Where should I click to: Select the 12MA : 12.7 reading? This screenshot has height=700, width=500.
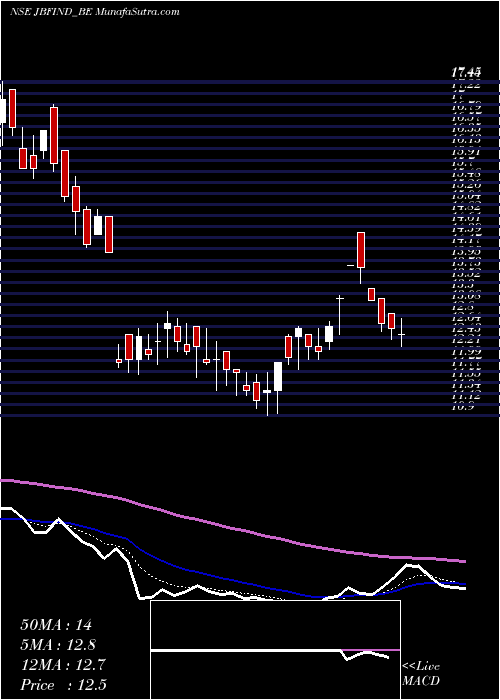[62, 665]
